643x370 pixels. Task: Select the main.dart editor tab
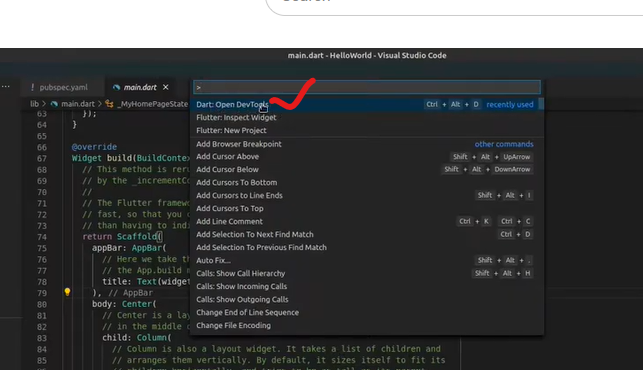pyautogui.click(x=140, y=87)
